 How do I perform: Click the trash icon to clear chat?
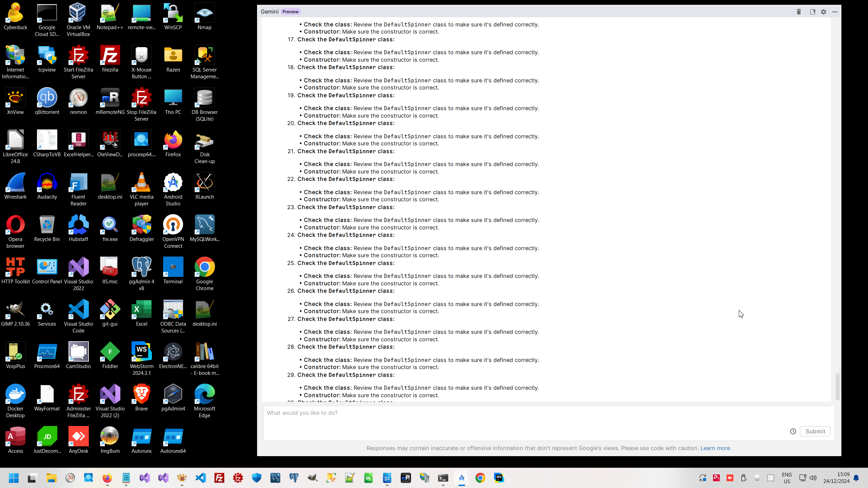[x=798, y=12]
